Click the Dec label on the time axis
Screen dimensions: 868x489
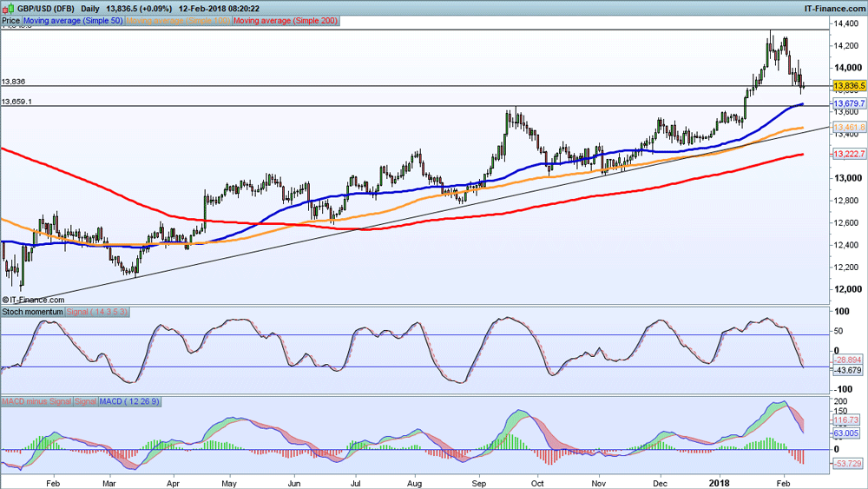coord(660,483)
